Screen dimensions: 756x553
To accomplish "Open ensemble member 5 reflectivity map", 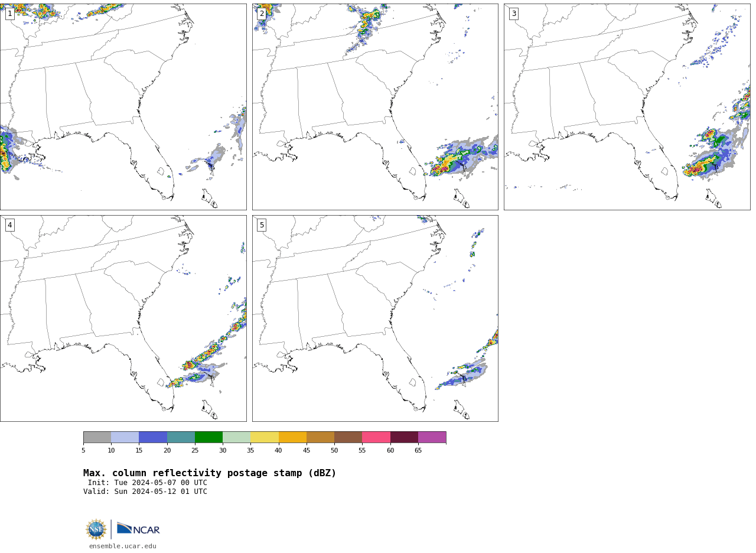I will coord(375,318).
